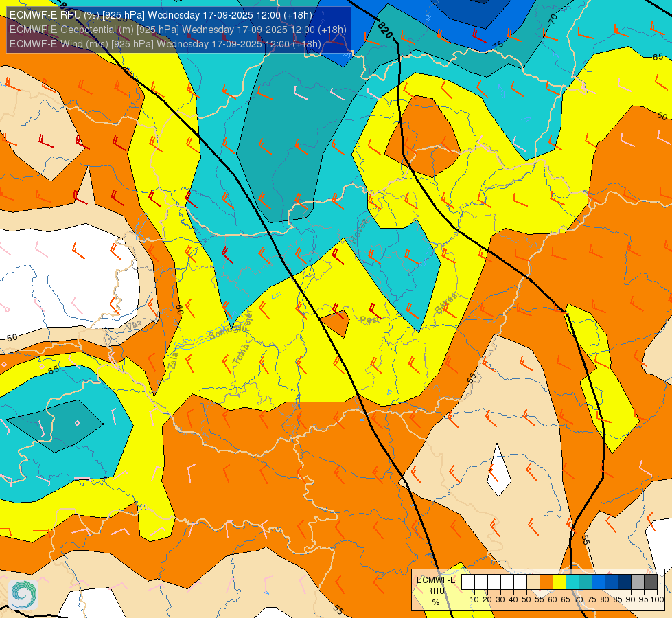Click the 'Zala' county label
This screenshot has width=672, height=618.
(173, 360)
